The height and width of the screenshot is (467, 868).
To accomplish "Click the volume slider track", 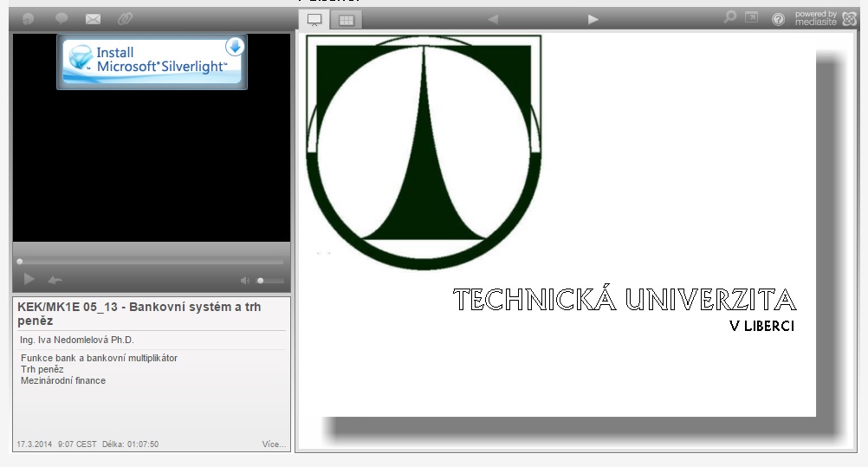I will point(271,280).
